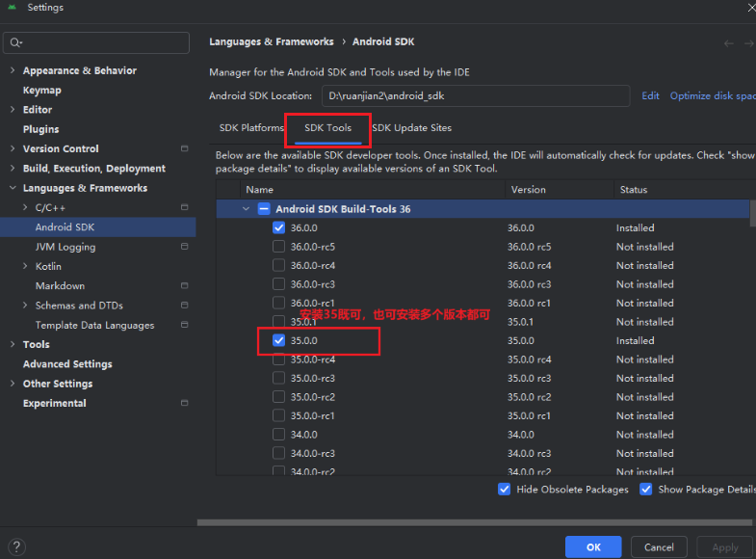756x559 pixels.
Task: Open Plugins settings page
Action: 41,129
